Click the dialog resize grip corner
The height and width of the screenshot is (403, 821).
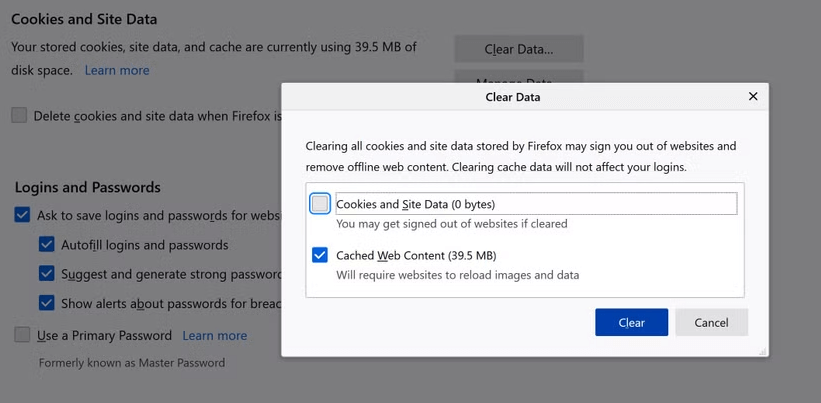click(763, 351)
